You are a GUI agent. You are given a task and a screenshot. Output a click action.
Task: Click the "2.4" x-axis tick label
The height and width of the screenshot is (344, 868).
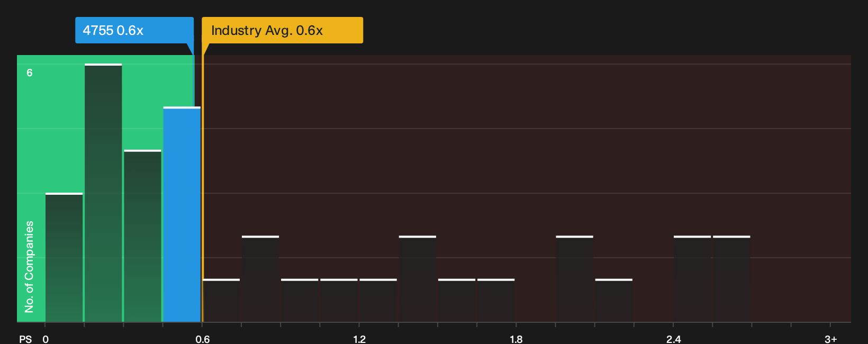coord(673,339)
